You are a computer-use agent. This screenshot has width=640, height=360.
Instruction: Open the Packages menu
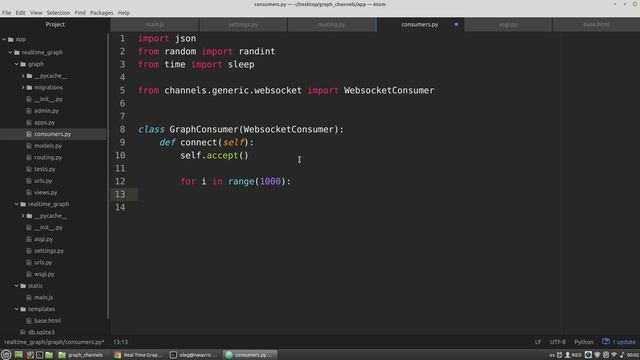tap(101, 13)
